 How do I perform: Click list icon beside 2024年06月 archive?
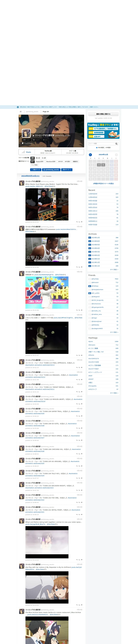coord(90,241)
